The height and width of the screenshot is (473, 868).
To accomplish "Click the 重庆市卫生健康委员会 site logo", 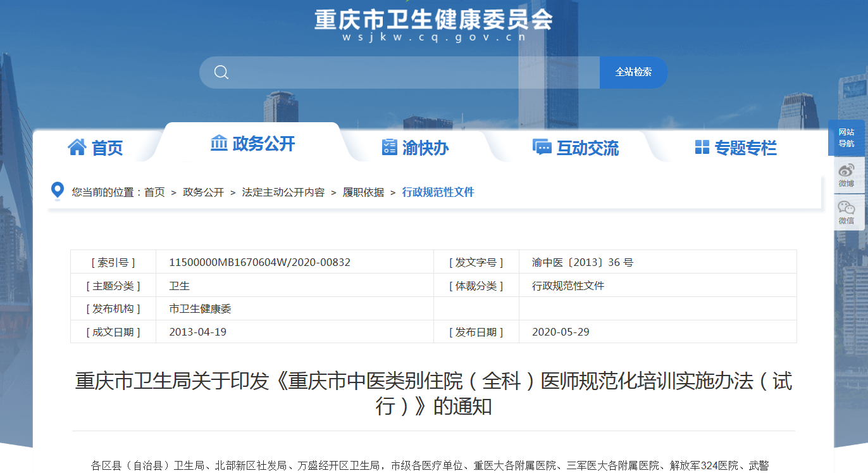I will coord(432,20).
